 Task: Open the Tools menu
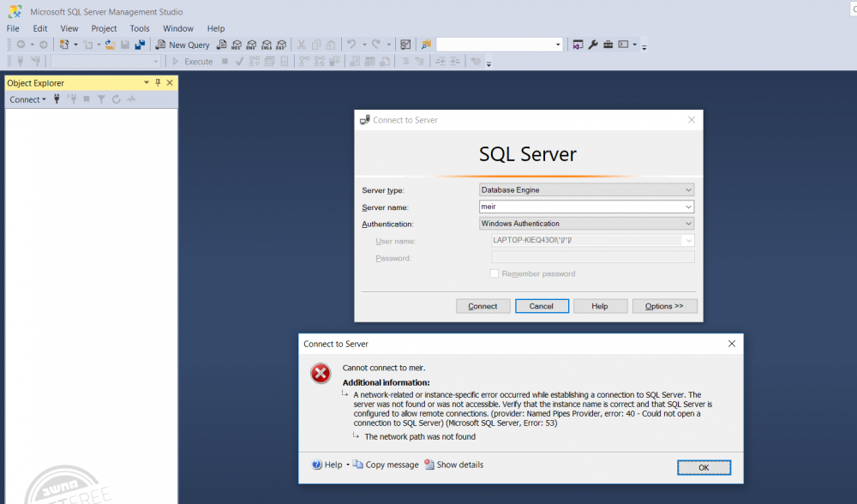tap(140, 28)
